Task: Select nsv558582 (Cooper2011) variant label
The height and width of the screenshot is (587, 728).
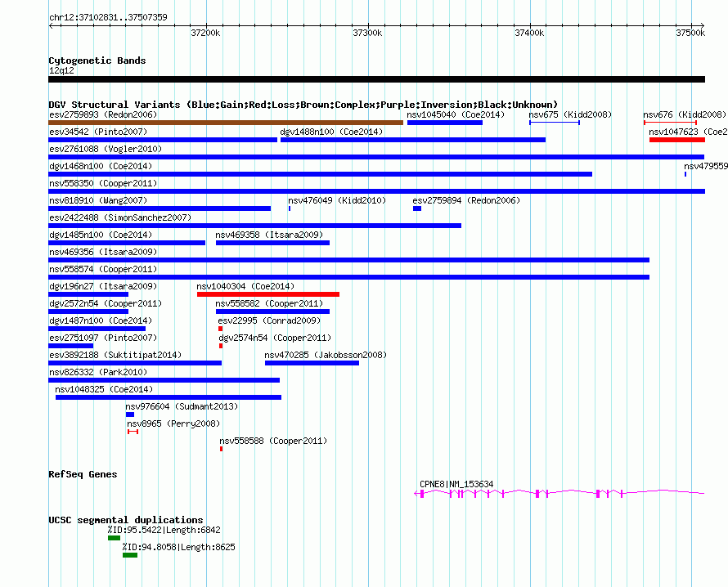Action: click(x=269, y=303)
